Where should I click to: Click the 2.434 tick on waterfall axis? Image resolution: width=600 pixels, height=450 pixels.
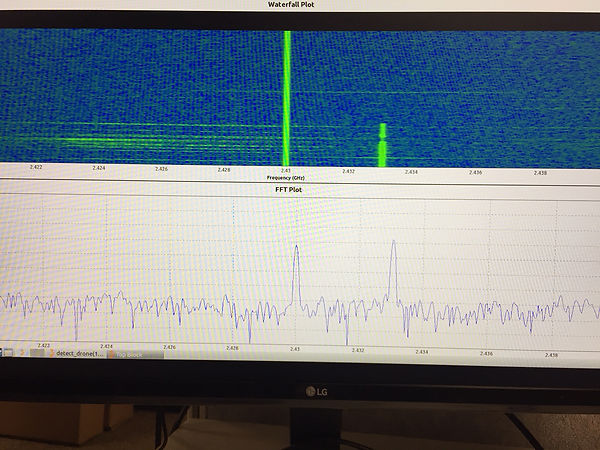[411, 172]
